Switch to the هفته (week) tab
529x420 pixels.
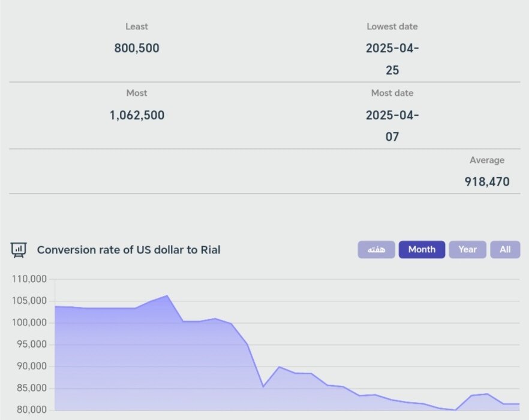pos(377,249)
